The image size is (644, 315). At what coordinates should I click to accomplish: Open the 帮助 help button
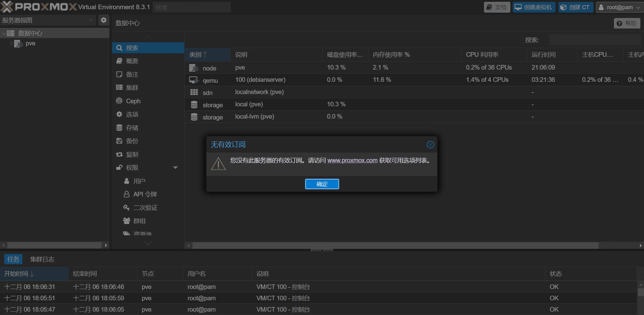click(627, 23)
